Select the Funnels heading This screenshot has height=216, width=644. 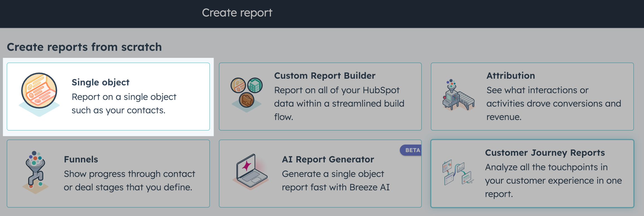[x=81, y=159]
